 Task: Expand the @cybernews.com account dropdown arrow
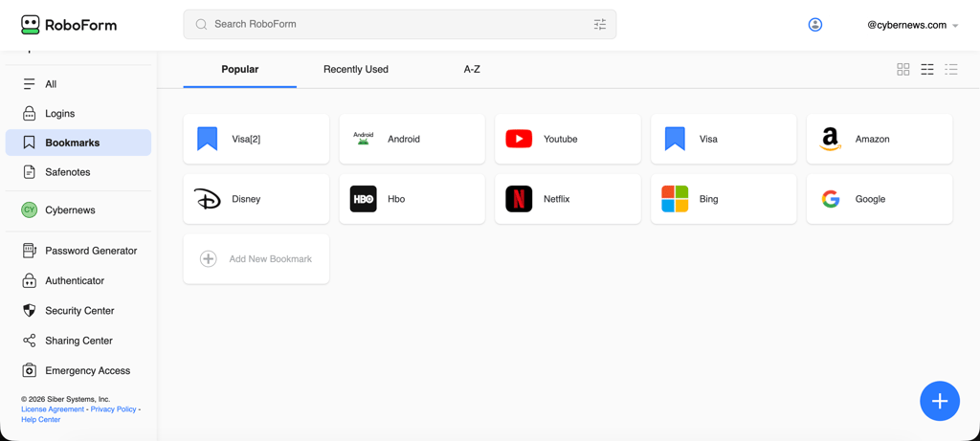tap(955, 26)
